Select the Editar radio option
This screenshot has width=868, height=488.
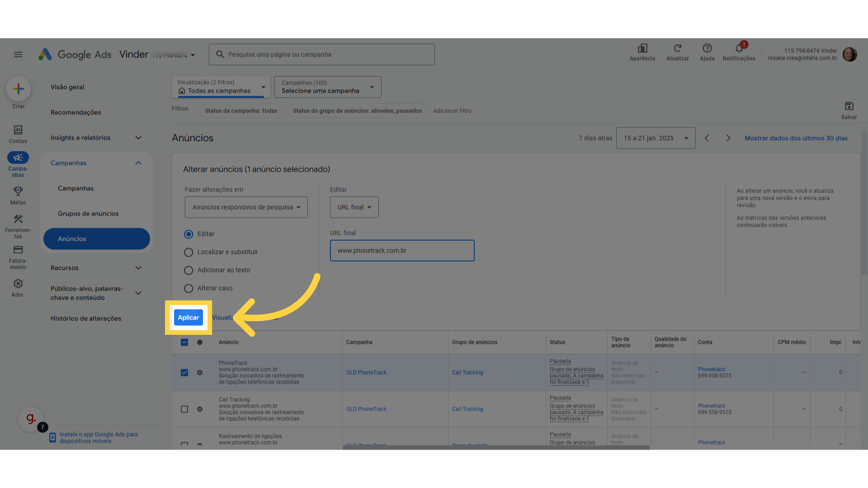189,234
